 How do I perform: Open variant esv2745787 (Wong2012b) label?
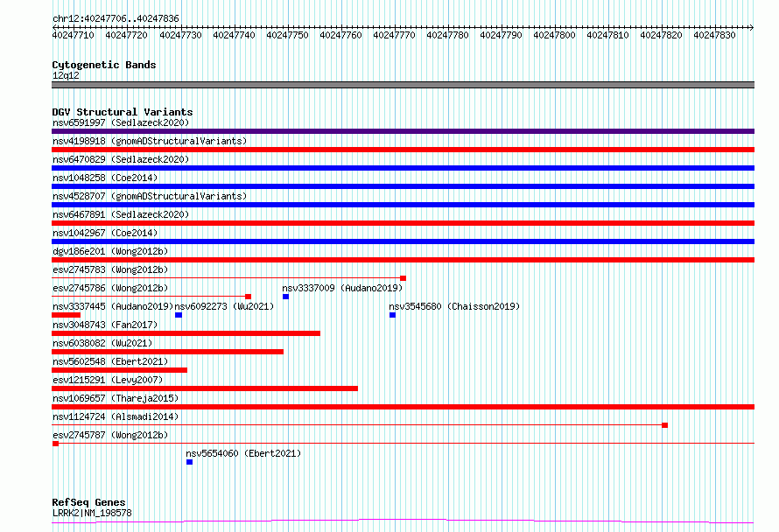pos(110,435)
